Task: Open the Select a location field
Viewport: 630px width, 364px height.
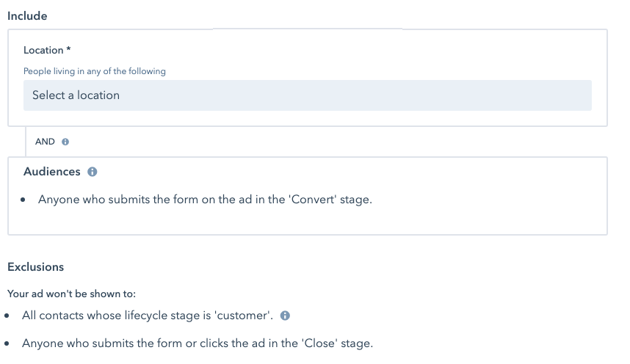Action: [x=307, y=95]
